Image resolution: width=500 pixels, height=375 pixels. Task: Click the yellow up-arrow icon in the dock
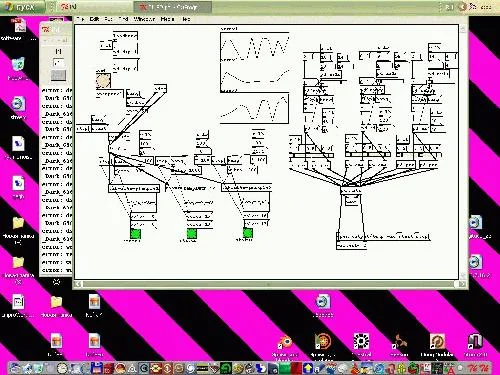pyautogui.click(x=308, y=368)
